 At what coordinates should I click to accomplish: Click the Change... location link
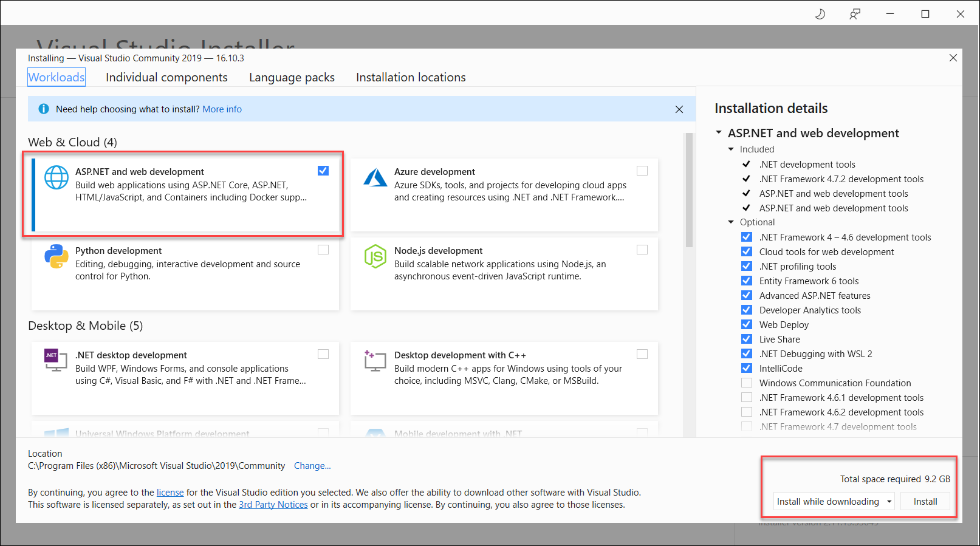point(312,466)
